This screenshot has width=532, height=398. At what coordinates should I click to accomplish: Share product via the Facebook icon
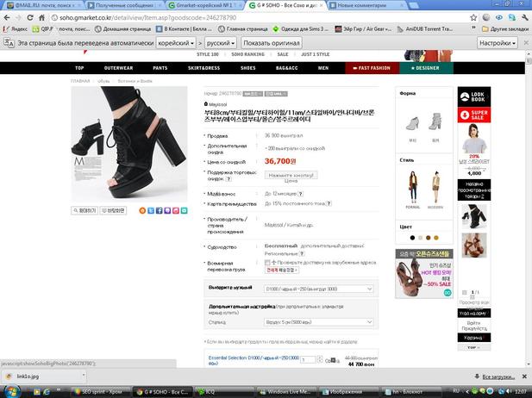click(160, 211)
